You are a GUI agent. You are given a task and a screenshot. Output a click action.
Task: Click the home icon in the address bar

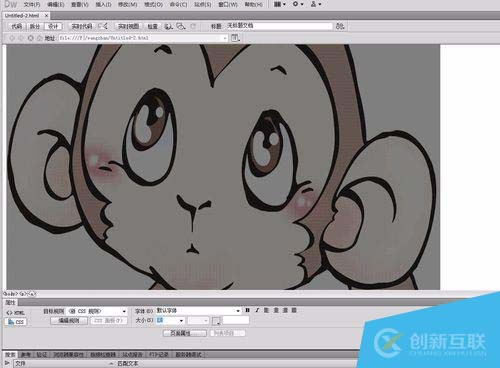[39, 38]
